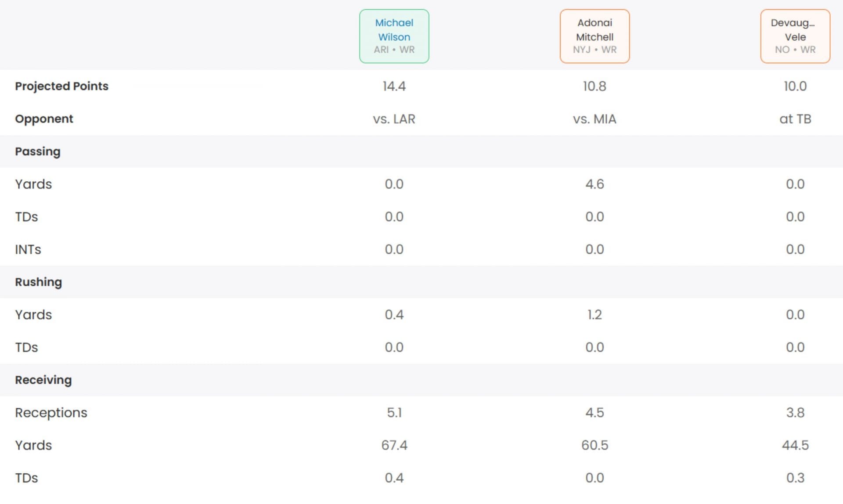843x504 pixels.
Task: Click the INTs row label
Action: pos(28,249)
